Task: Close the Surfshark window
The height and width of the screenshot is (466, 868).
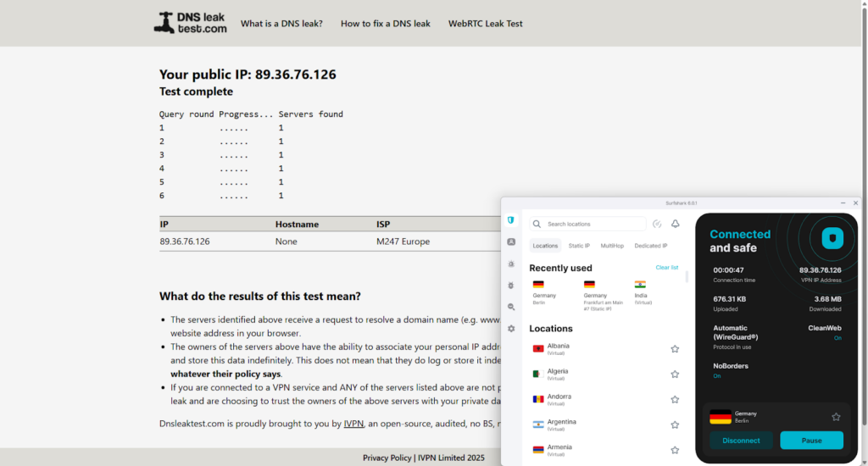Action: tap(855, 203)
